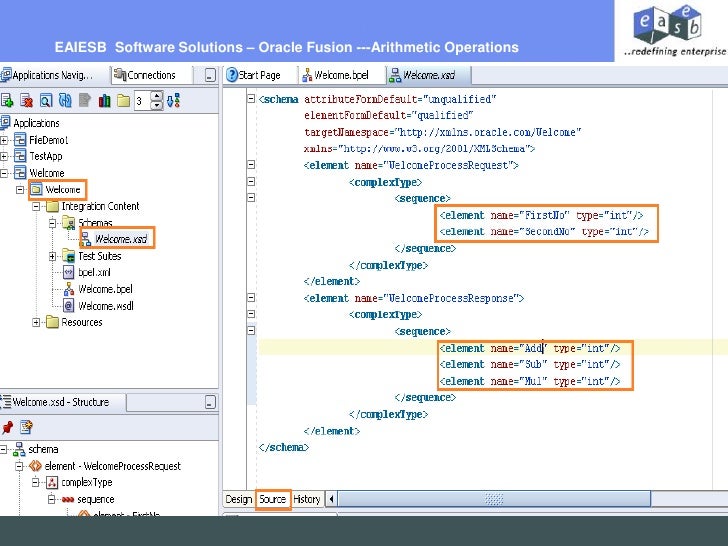Refresh the Applications Navigator with blue arrows icon
Viewport: 728px width, 546px height.
[x=65, y=100]
